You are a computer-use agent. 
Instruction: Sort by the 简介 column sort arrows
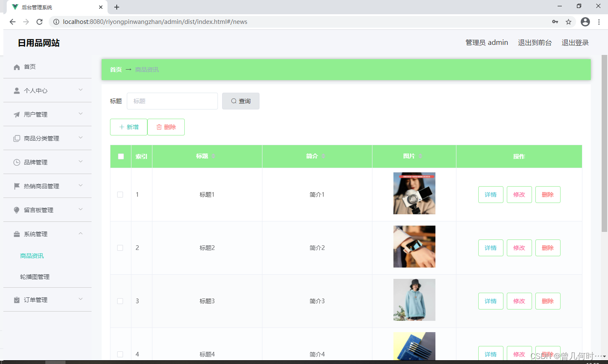coord(323,156)
